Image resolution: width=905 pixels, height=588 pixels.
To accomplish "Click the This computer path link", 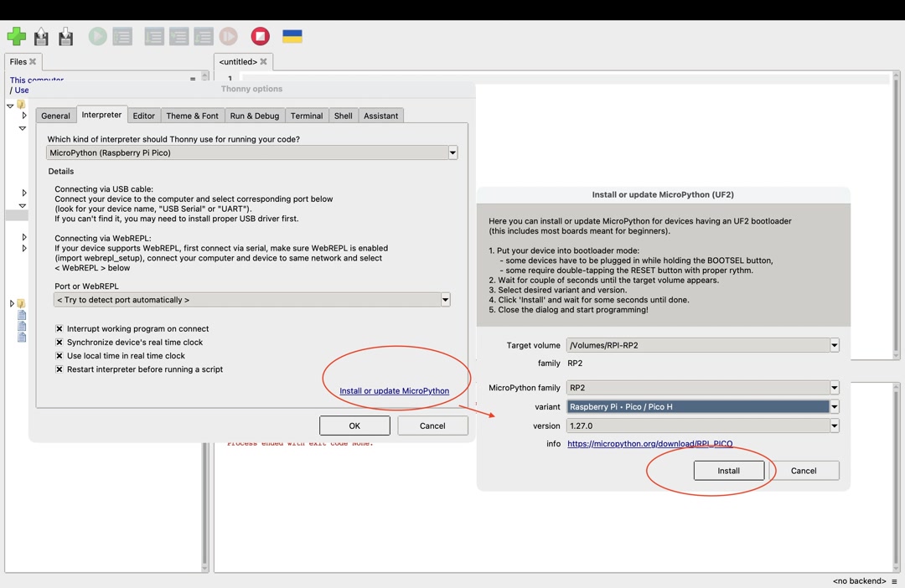I will [36, 80].
